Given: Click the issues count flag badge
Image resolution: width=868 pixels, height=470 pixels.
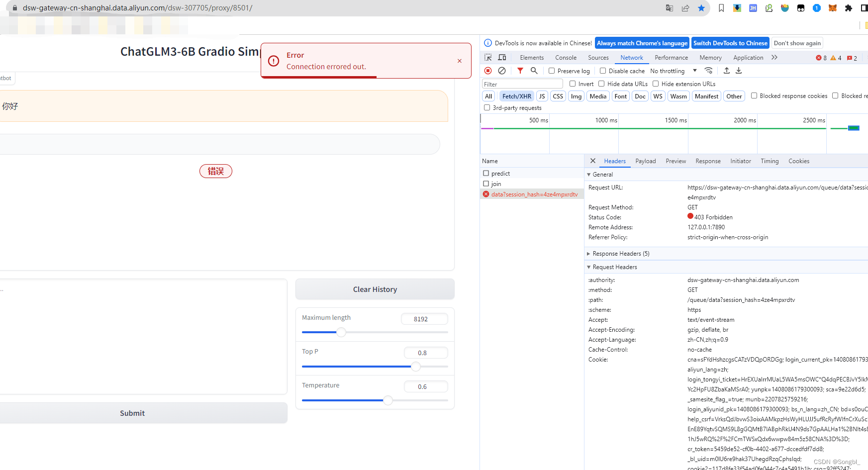Looking at the screenshot, I should 852,58.
